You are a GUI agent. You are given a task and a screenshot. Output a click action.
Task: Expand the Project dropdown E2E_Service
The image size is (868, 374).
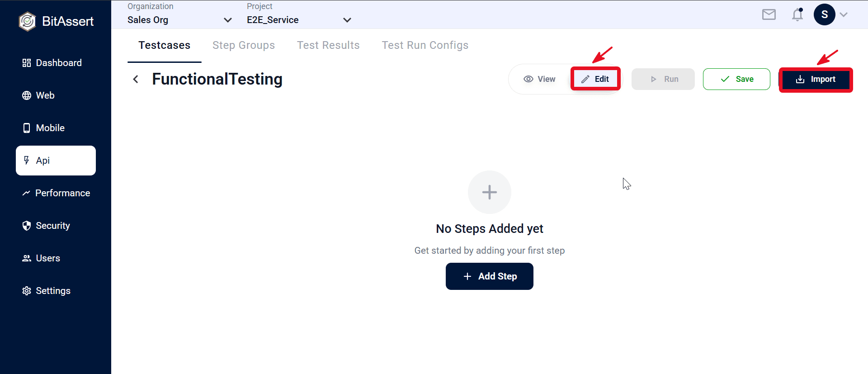pos(299,20)
